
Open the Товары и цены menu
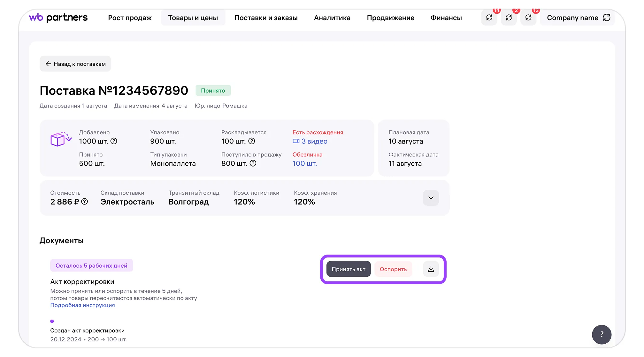click(x=193, y=18)
